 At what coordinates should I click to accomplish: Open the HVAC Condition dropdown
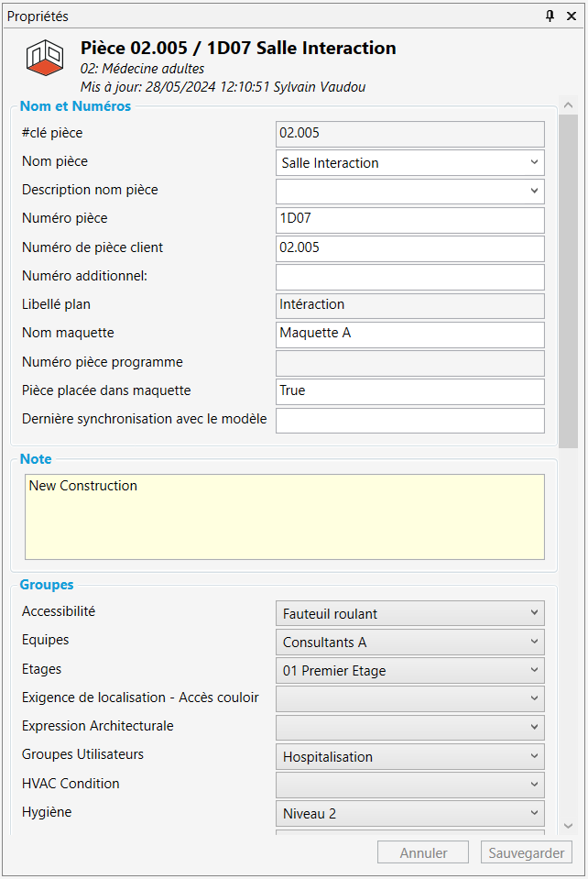pyautogui.click(x=534, y=785)
